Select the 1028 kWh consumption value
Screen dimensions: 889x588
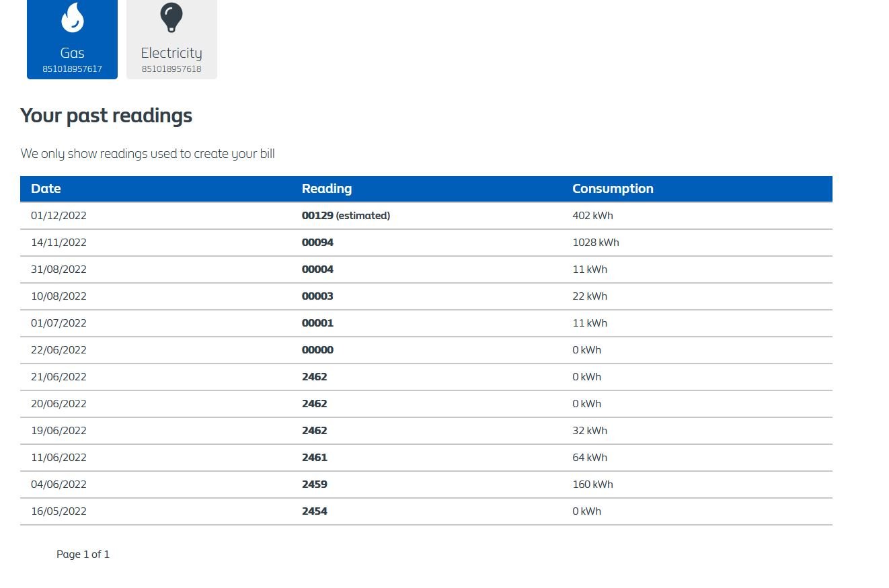coord(596,242)
